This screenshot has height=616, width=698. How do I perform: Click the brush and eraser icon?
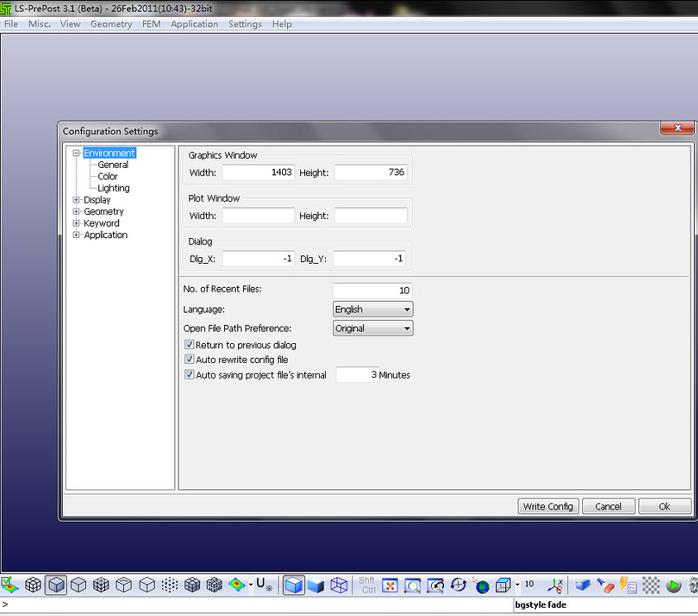pyautogui.click(x=605, y=585)
